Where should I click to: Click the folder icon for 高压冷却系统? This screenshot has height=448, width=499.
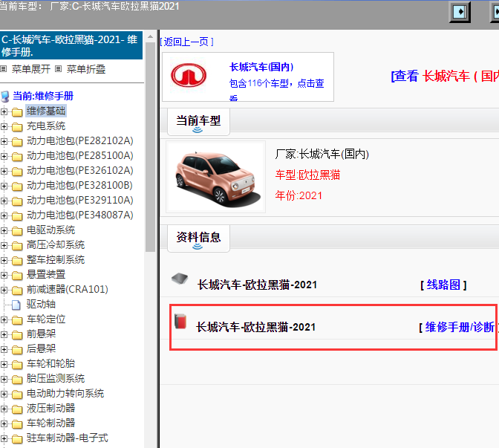click(x=17, y=245)
